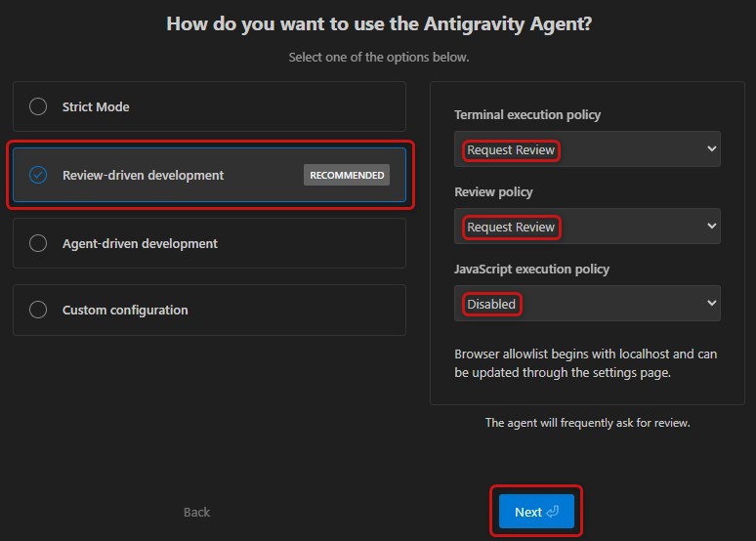The image size is (756, 541).
Task: Click the "How do you want to use" heading
Action: pyautogui.click(x=379, y=23)
